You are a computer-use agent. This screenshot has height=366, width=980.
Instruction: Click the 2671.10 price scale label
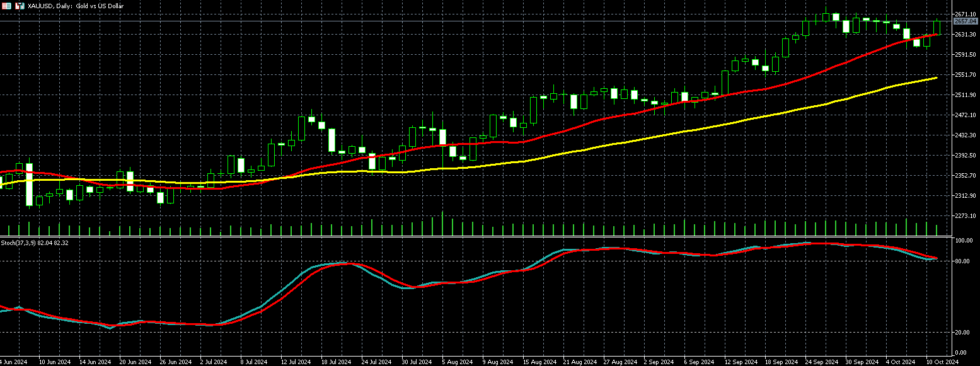966,14
